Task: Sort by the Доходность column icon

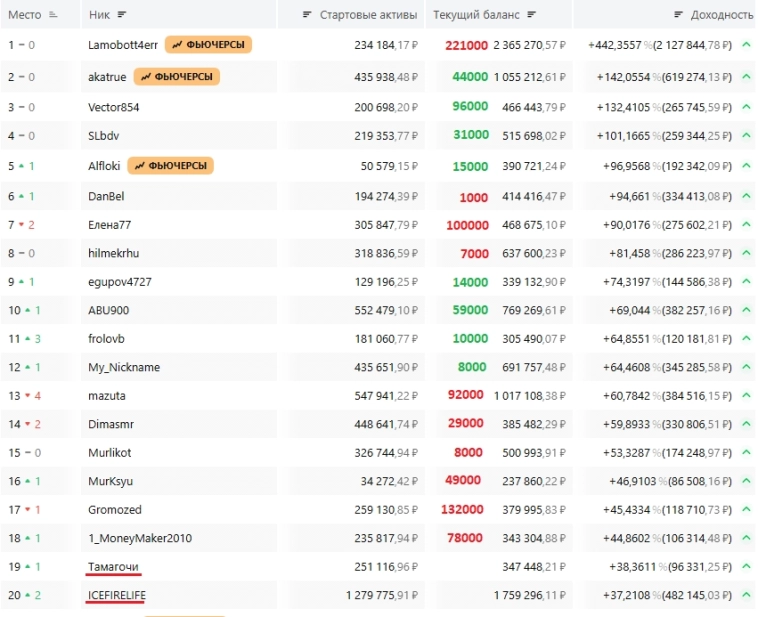Action: point(678,15)
